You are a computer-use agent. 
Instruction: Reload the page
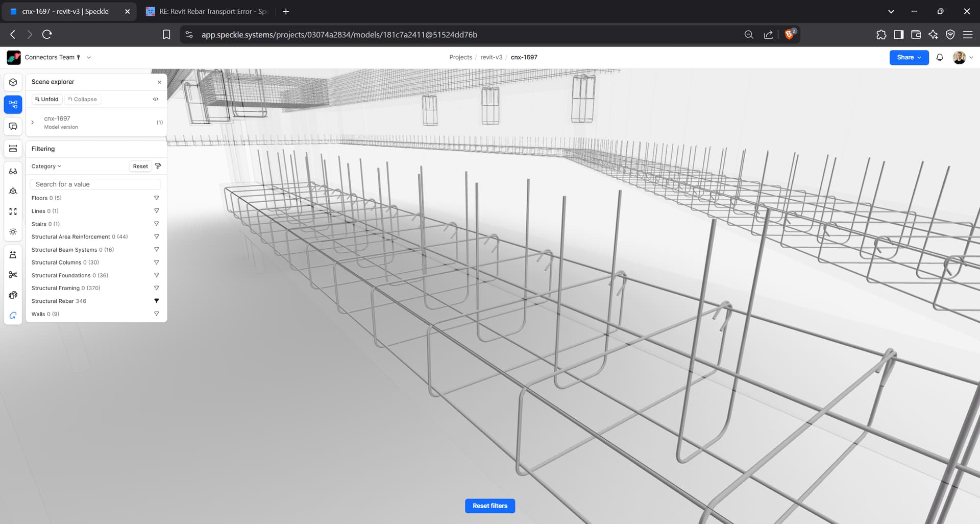click(x=47, y=35)
